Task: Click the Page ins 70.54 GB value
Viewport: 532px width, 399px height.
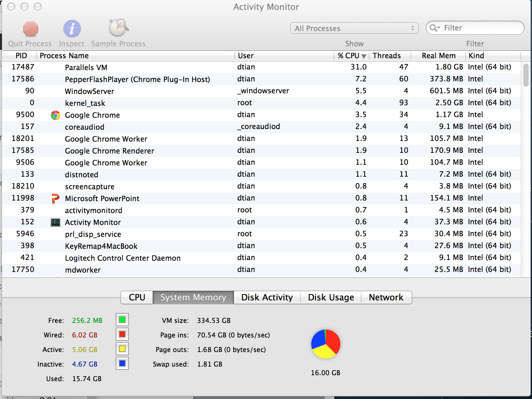Action: 233,335
